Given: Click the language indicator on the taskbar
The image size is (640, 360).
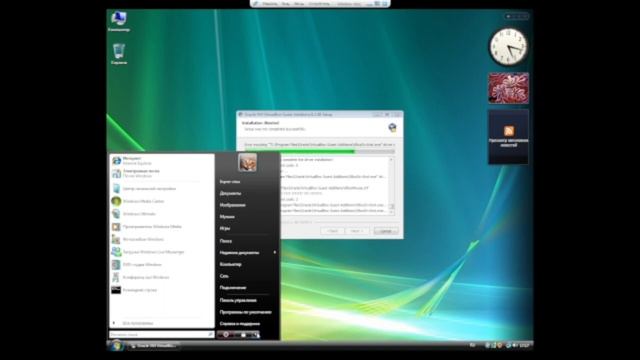Looking at the screenshot, I should (x=472, y=345).
